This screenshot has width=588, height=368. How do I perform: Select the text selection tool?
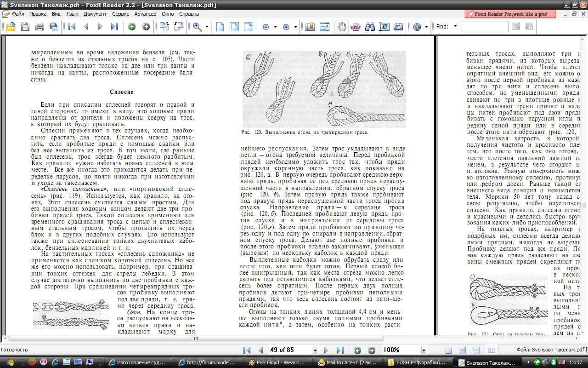[384, 27]
